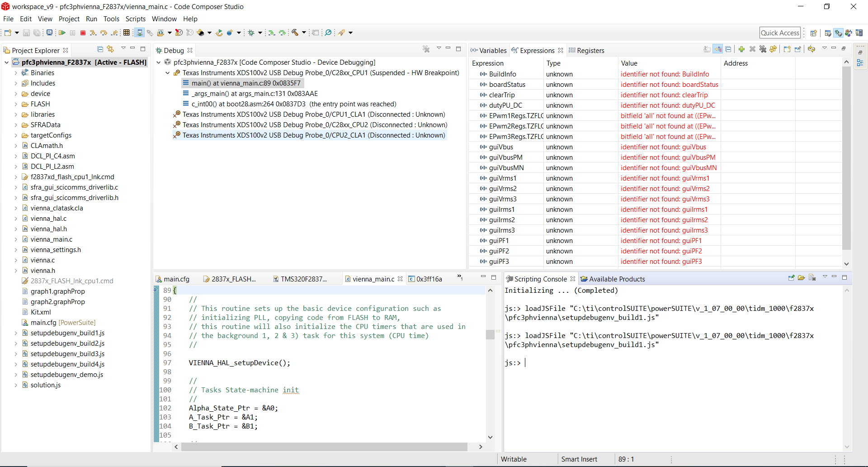Select main() at vienna_main.c:89 stack frame
Screen dimensions: 868x467
[245, 83]
